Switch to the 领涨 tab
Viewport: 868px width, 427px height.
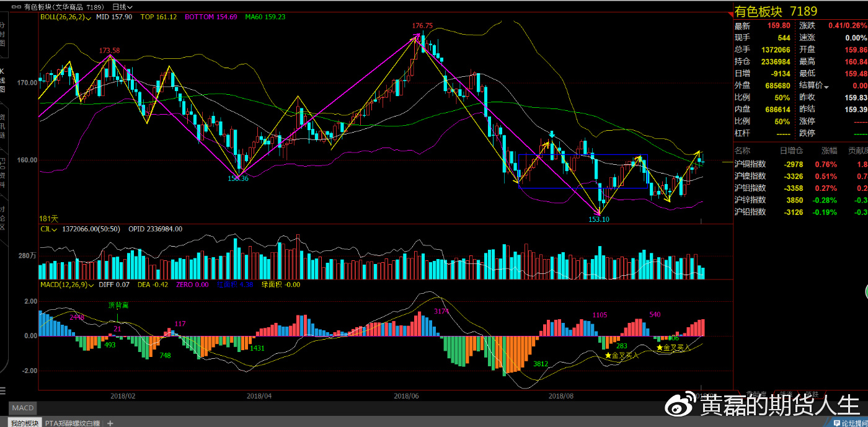click(x=785, y=394)
